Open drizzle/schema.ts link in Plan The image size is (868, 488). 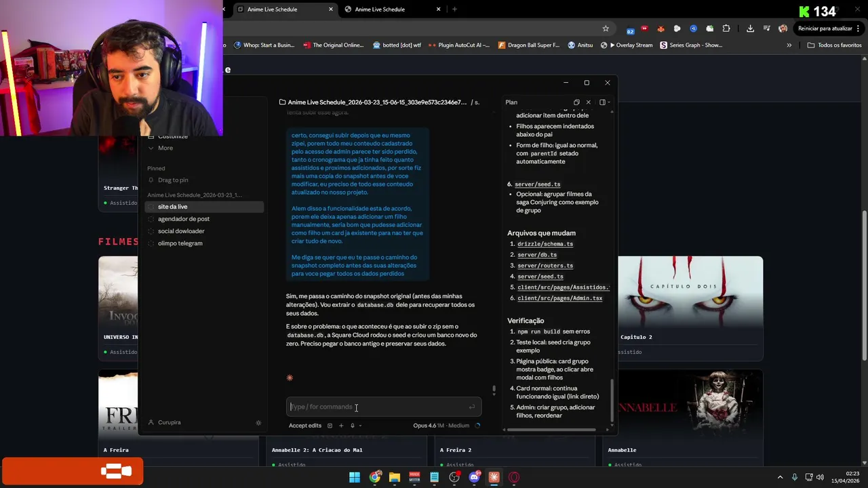point(545,244)
